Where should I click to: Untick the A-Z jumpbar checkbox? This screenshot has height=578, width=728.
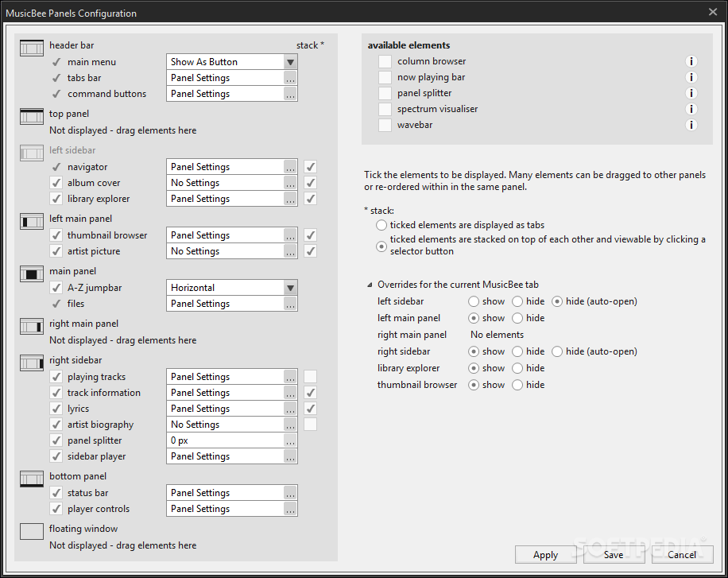[x=56, y=288]
